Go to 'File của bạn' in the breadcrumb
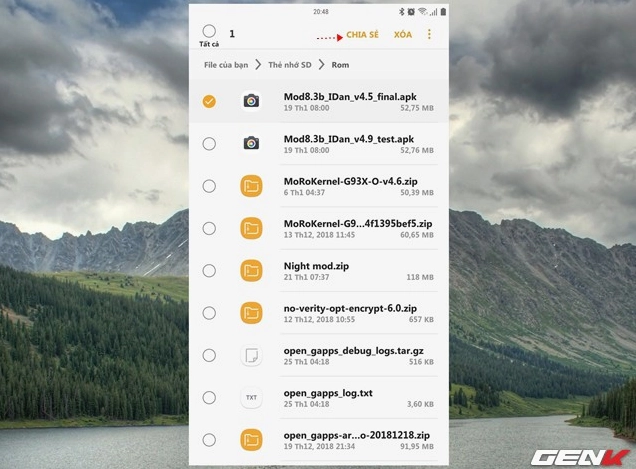The height and width of the screenshot is (469, 636). (226, 65)
